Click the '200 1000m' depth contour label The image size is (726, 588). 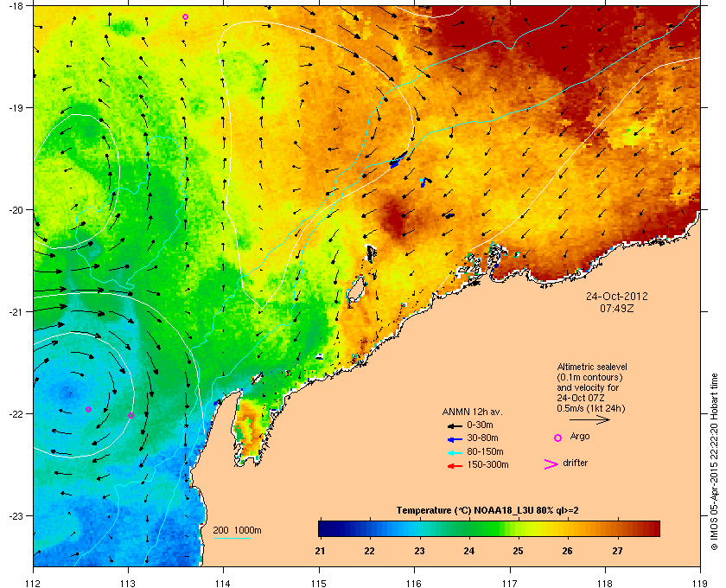[237, 530]
